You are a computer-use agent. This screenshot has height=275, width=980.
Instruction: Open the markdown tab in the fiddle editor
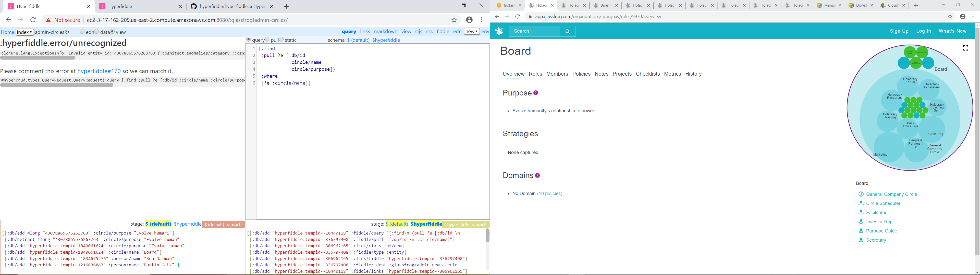coord(385,32)
